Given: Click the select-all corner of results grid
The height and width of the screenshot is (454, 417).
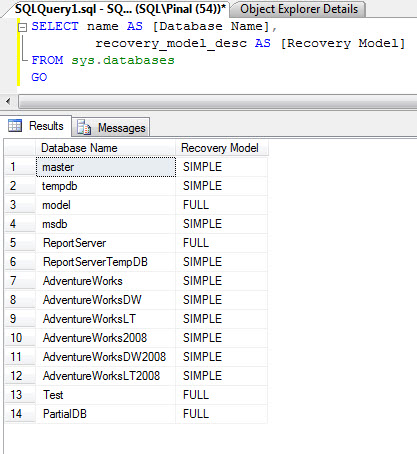Looking at the screenshot, I should 20,148.
